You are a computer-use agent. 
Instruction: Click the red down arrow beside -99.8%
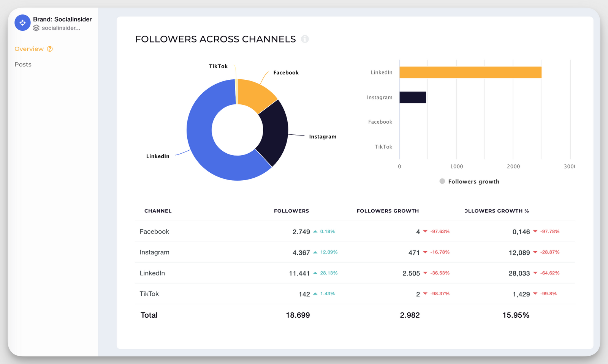535,293
